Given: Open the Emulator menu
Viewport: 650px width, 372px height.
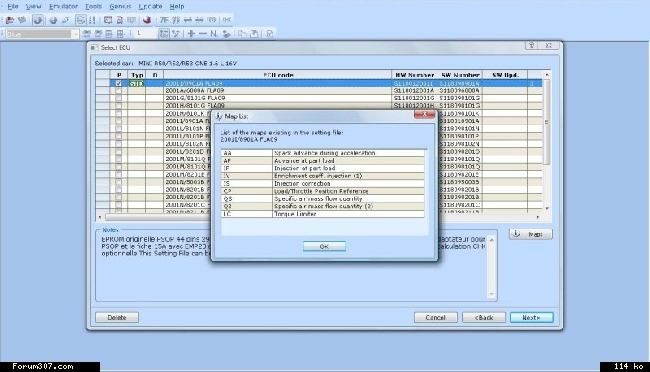Looking at the screenshot, I should coord(63,6).
